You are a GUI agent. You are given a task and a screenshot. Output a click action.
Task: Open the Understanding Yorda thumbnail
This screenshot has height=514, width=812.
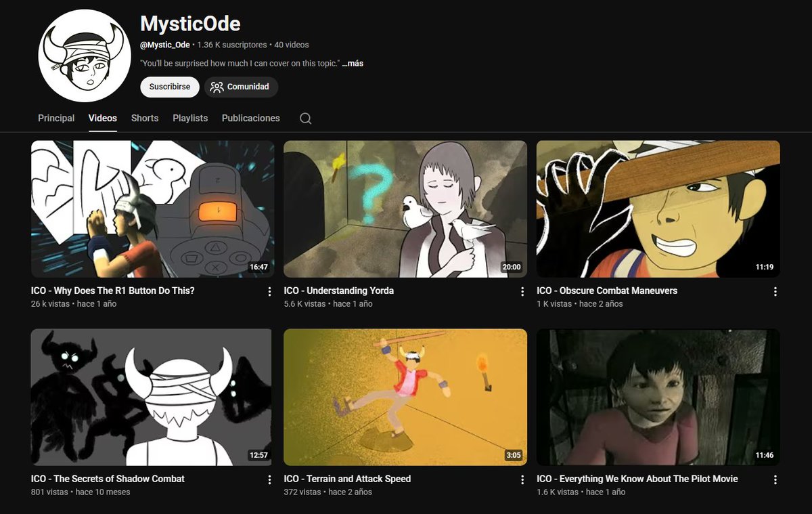pos(405,209)
